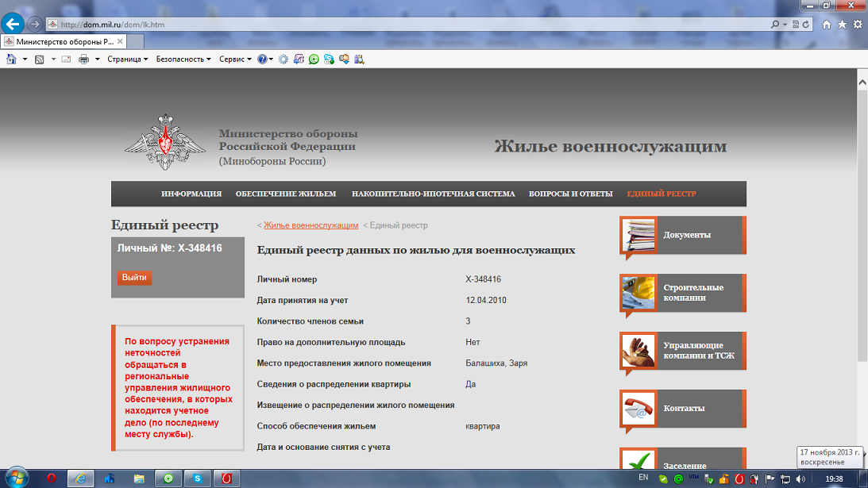868x488 pixels.
Task: Follow the Жилье военнослужащим breadcrumb link
Action: click(311, 225)
